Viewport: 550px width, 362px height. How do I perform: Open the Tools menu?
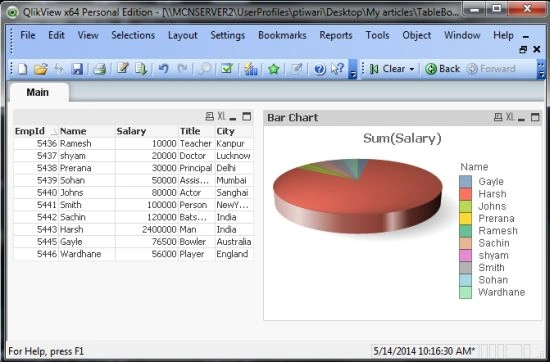(377, 35)
